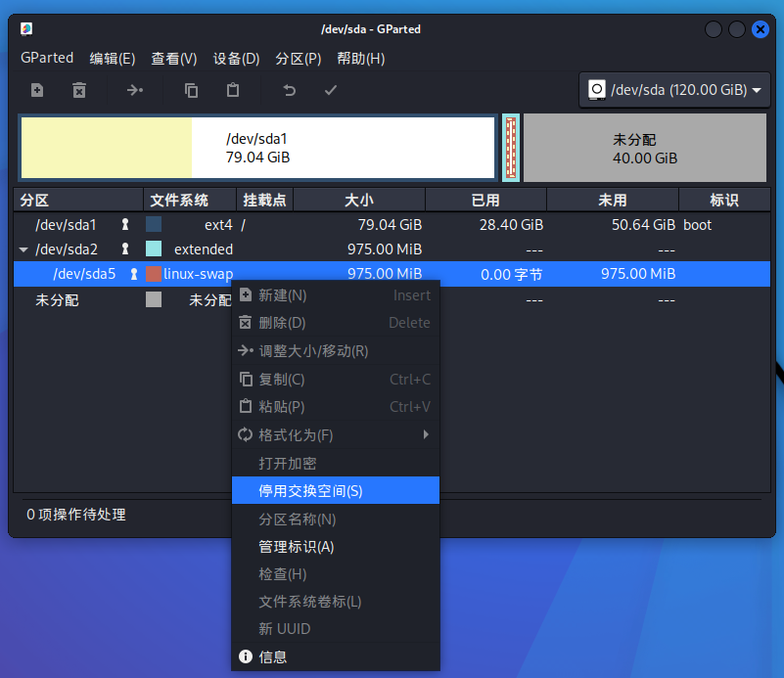Click the copy partition toolbar icon
Screen dimensions: 784x678
click(x=191, y=90)
